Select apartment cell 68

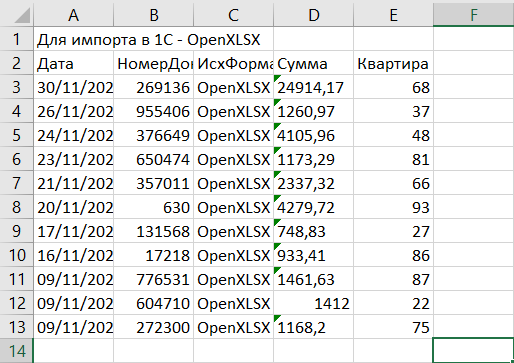(393, 87)
